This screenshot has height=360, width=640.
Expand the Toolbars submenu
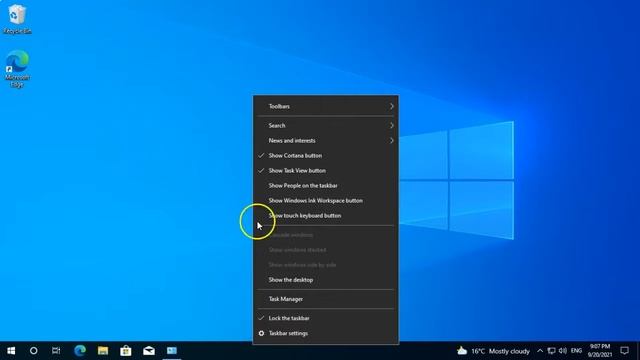[x=326, y=106]
